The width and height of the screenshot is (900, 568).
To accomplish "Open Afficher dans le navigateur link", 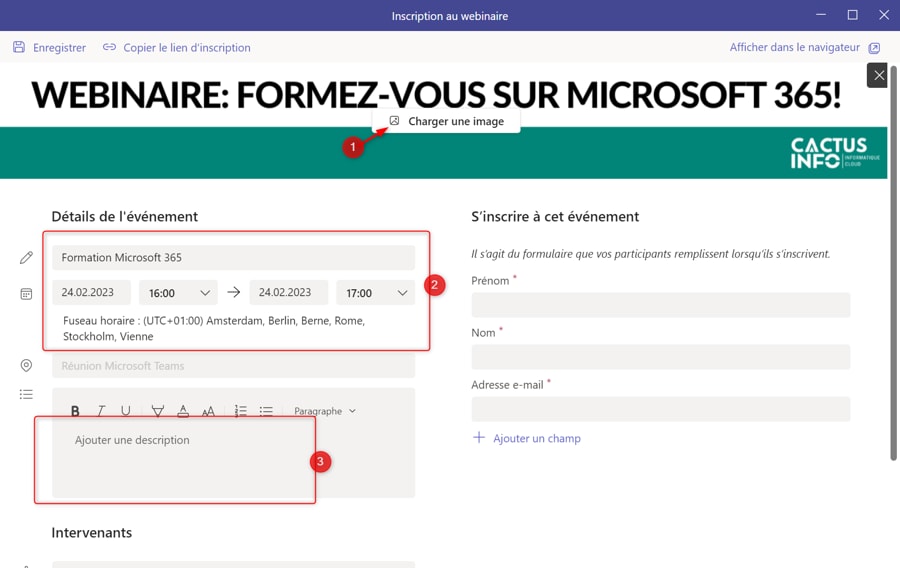I will click(x=794, y=47).
